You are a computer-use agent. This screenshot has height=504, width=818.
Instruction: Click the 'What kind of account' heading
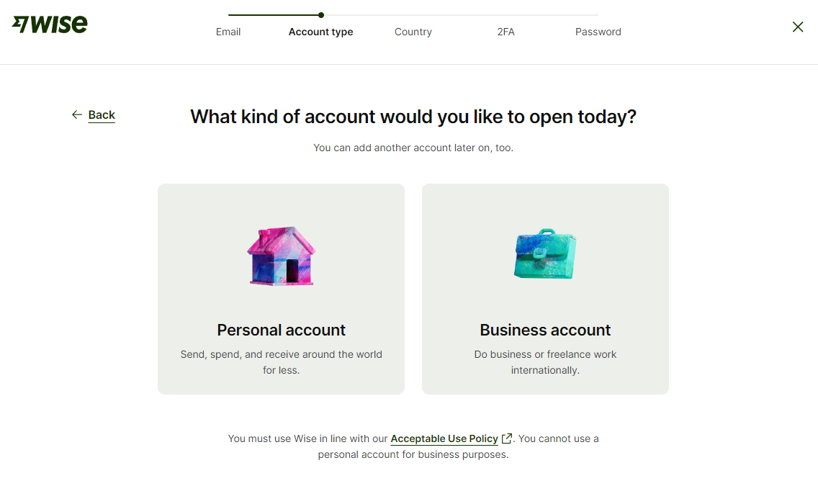coord(413,117)
